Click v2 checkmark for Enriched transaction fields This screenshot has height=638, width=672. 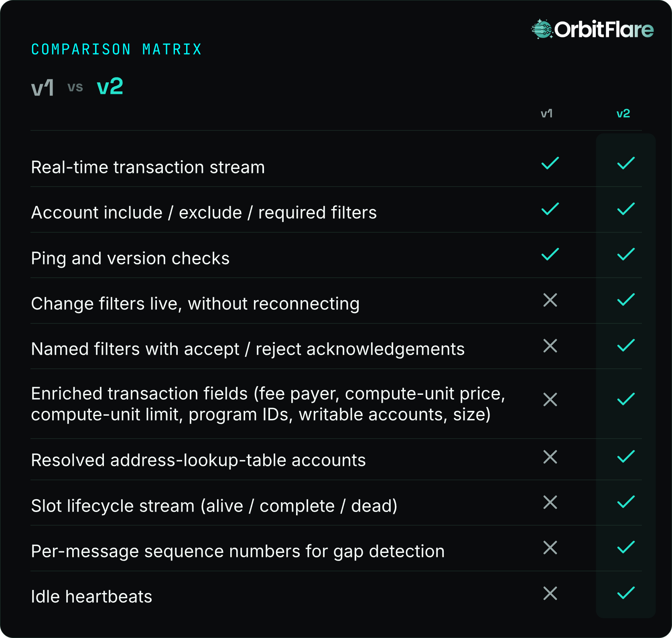[626, 399]
